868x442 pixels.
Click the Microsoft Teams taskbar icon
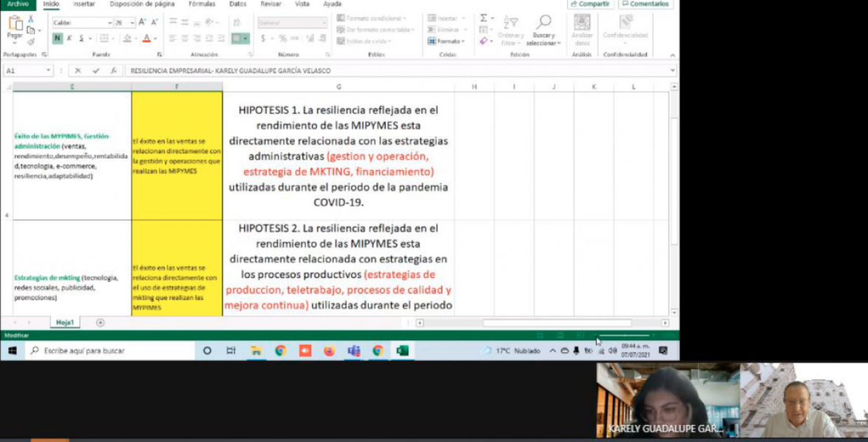click(353, 351)
